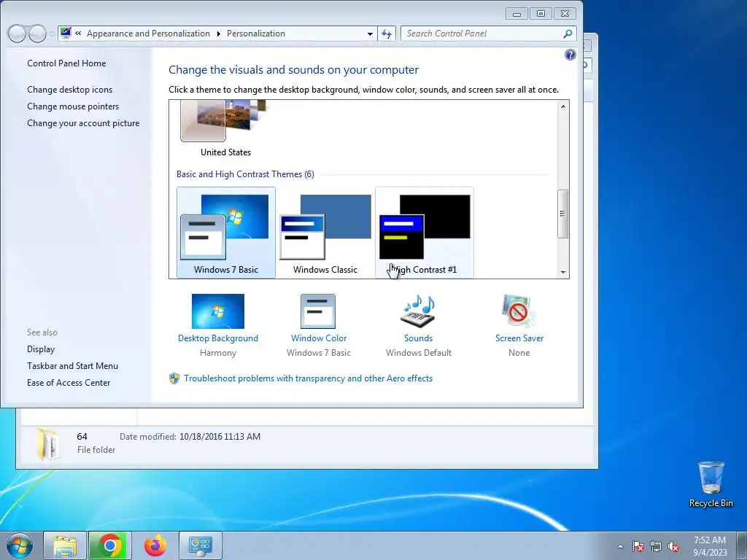Open Taskbar and Start Menu link
Screen dimensions: 747x560
(x=72, y=366)
